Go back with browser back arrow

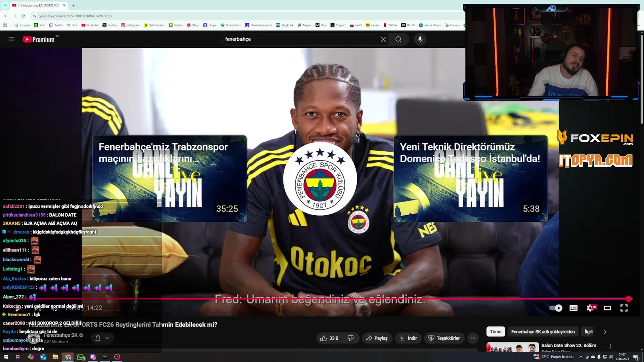click(x=6, y=16)
